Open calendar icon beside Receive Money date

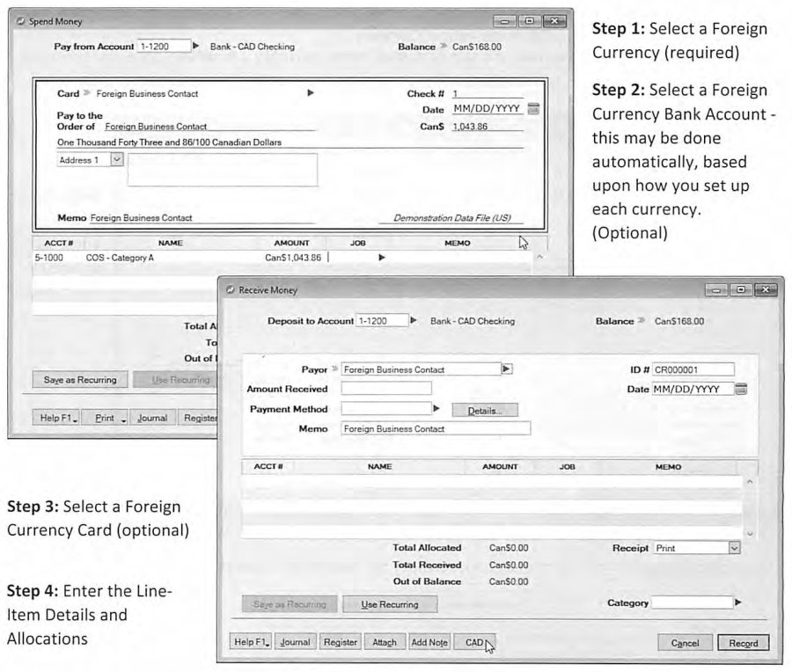click(741, 389)
